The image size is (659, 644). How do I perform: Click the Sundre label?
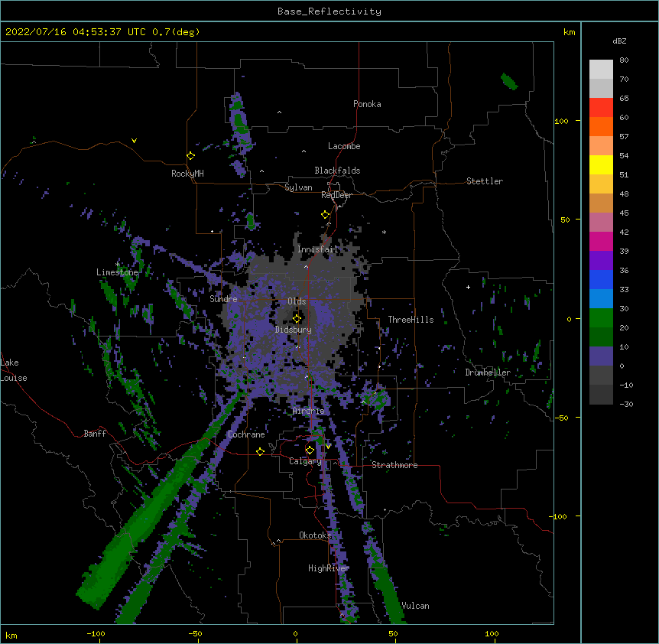223,299
